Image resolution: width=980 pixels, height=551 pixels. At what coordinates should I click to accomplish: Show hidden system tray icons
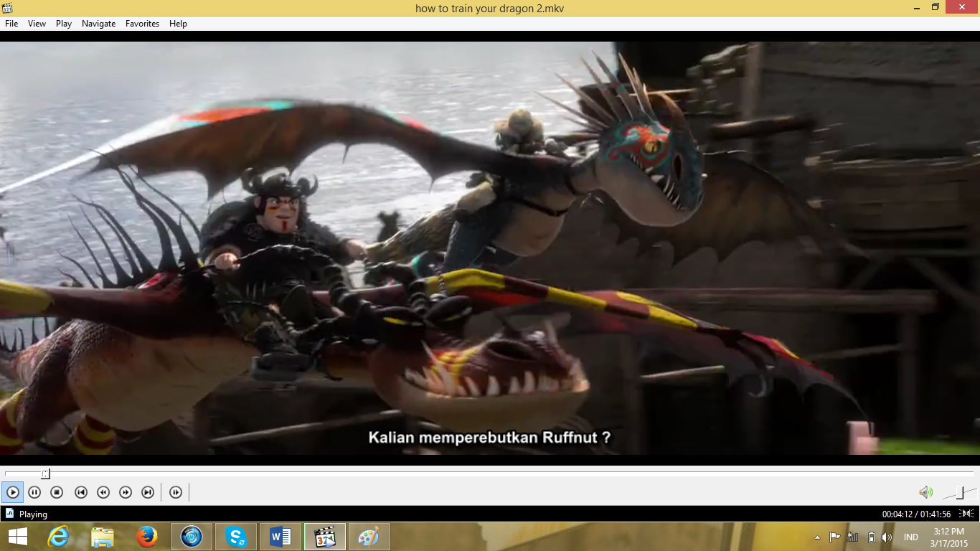tap(817, 537)
